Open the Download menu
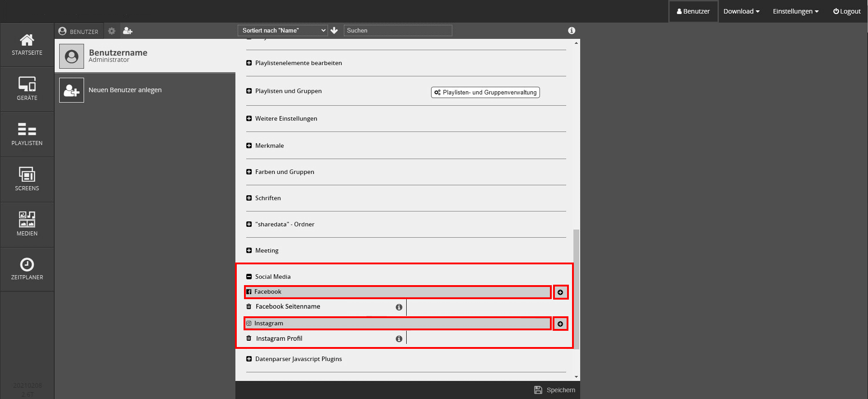 click(741, 11)
